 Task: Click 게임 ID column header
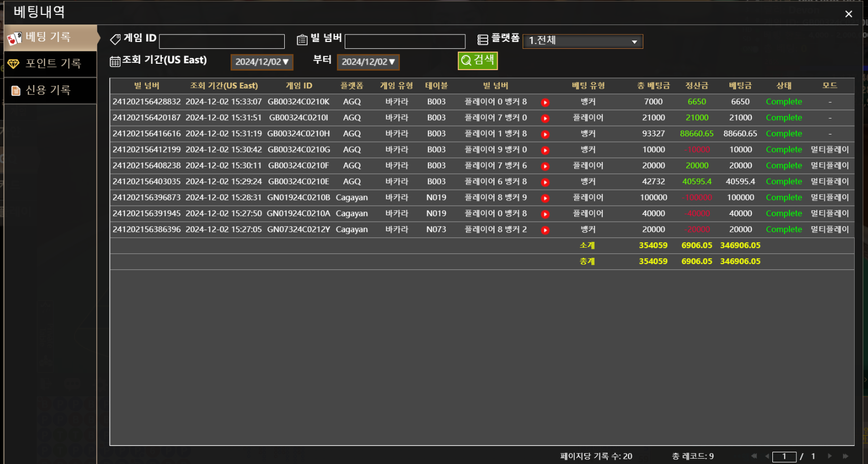[x=299, y=86]
